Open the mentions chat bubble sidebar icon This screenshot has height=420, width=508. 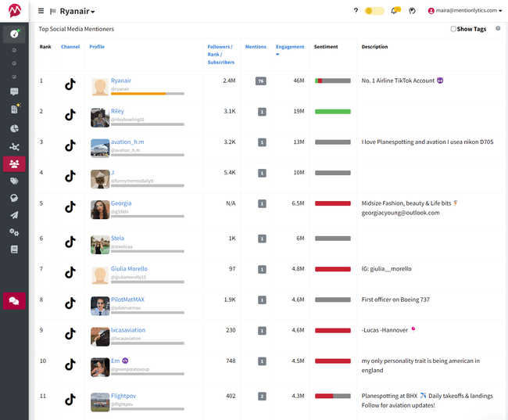(x=14, y=92)
